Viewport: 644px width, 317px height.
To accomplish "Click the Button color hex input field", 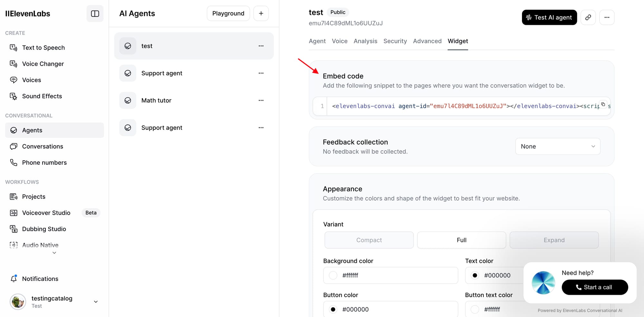I will pos(391,310).
